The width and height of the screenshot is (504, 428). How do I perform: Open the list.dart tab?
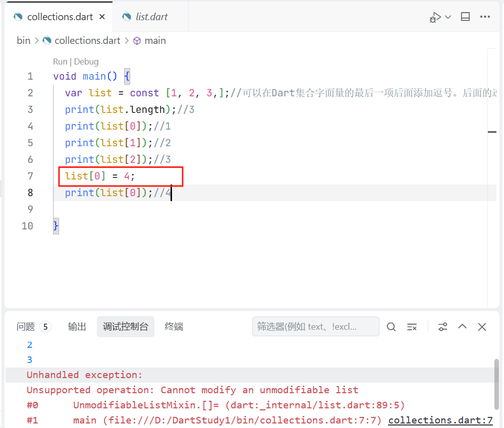pyautogui.click(x=151, y=17)
